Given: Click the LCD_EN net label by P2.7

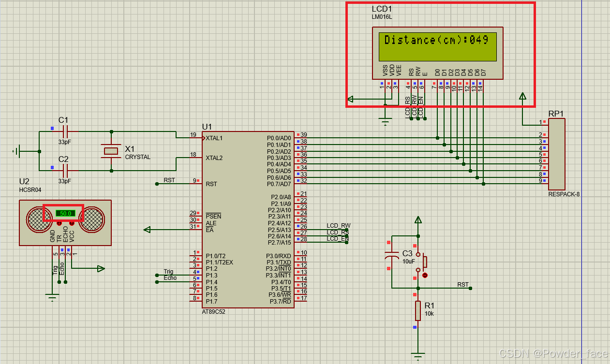Looking at the screenshot, I should (x=338, y=239).
